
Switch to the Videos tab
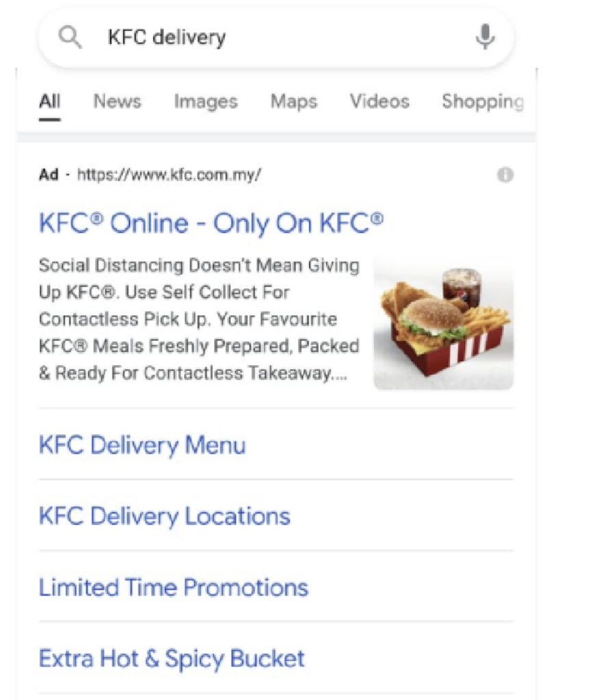380,102
